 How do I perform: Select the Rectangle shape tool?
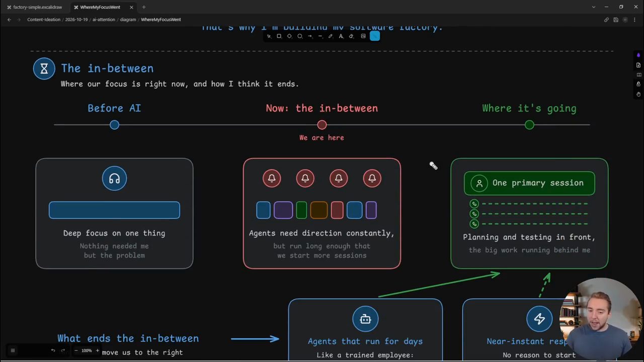tap(279, 36)
